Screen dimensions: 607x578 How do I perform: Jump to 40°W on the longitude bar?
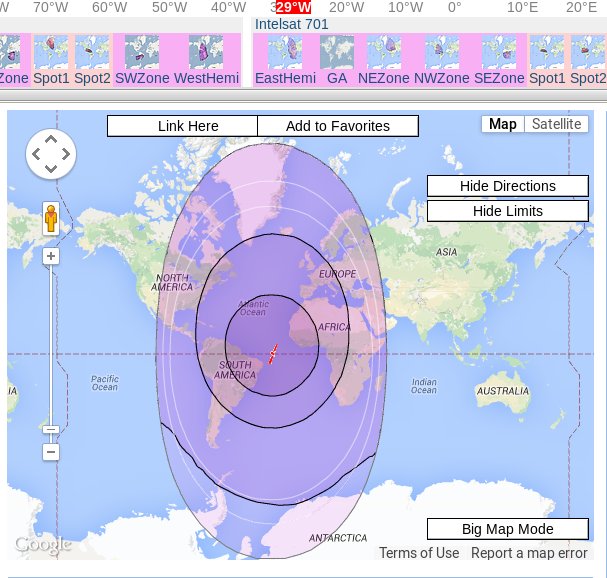(228, 7)
